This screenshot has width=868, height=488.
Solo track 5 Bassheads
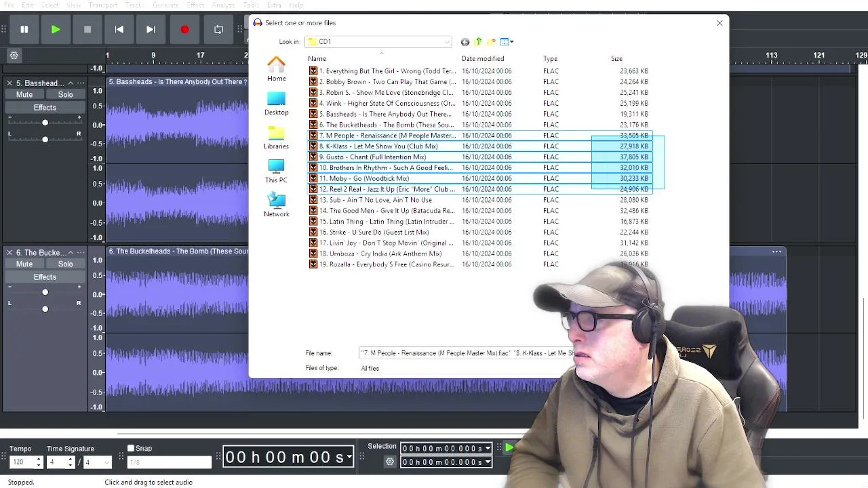tap(65, 94)
